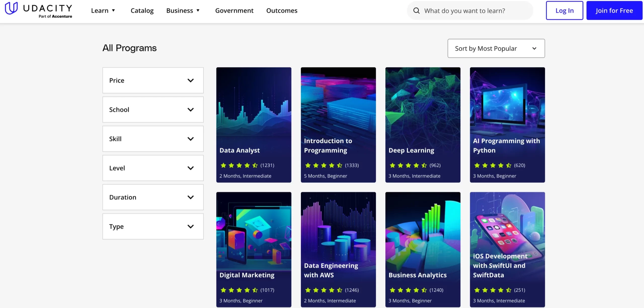
Task: Click the All Programs heading
Action: click(x=130, y=48)
